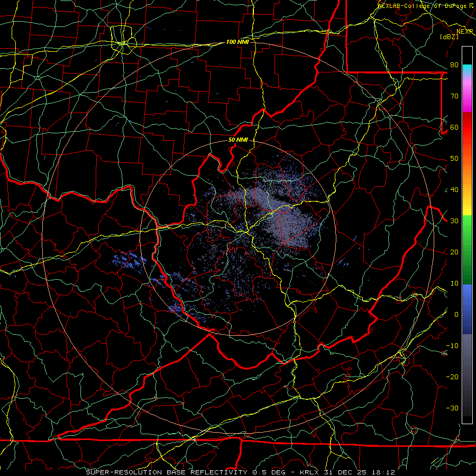Click the "NEXR" text above the dBZ label

[465, 32]
